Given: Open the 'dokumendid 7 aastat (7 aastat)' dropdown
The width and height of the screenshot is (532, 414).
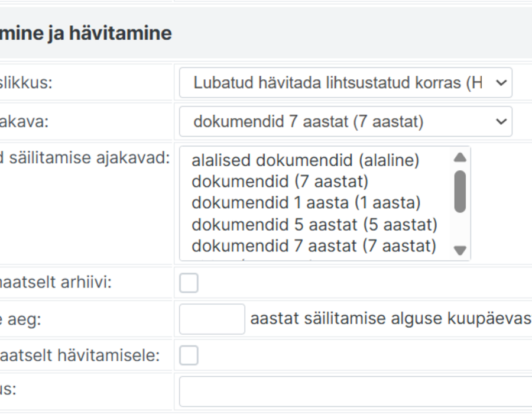Looking at the screenshot, I should 345,121.
